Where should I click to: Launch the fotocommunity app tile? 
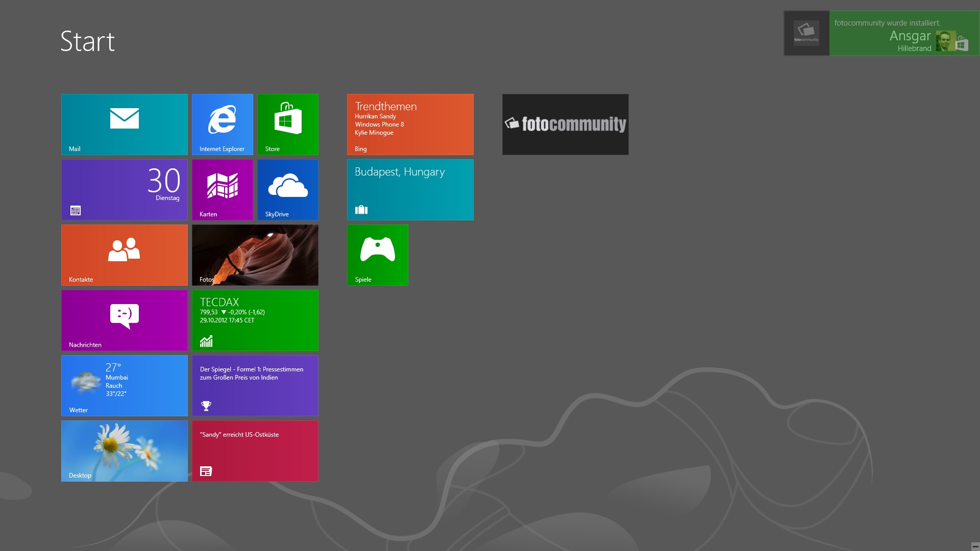[565, 124]
